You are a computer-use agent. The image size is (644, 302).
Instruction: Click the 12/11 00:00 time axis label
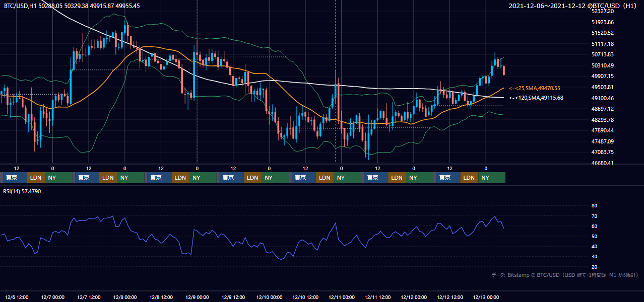[x=342, y=297]
